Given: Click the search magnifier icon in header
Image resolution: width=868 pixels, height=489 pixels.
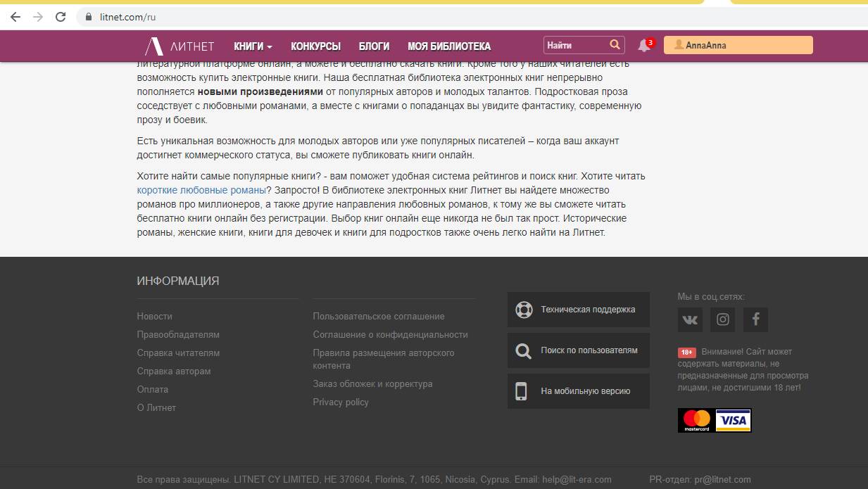Looking at the screenshot, I should 615,45.
